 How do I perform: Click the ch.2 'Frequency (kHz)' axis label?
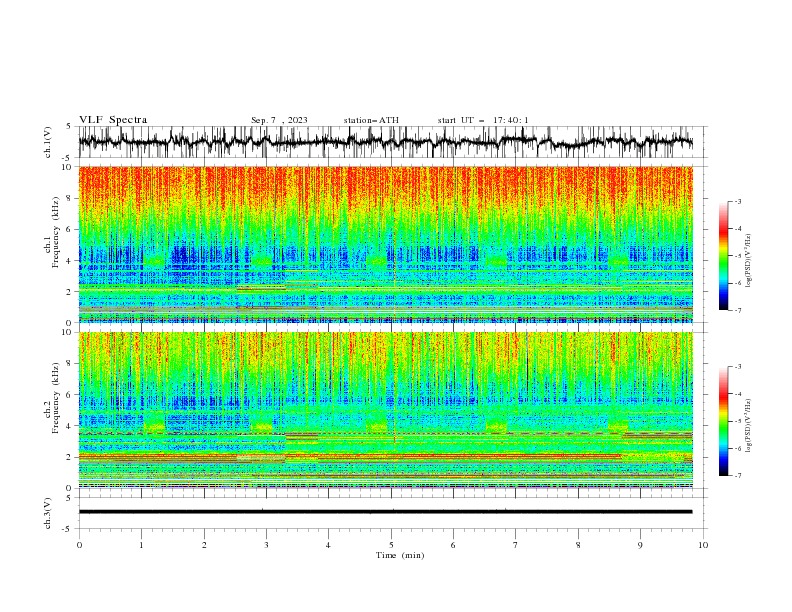pyautogui.click(x=56, y=398)
